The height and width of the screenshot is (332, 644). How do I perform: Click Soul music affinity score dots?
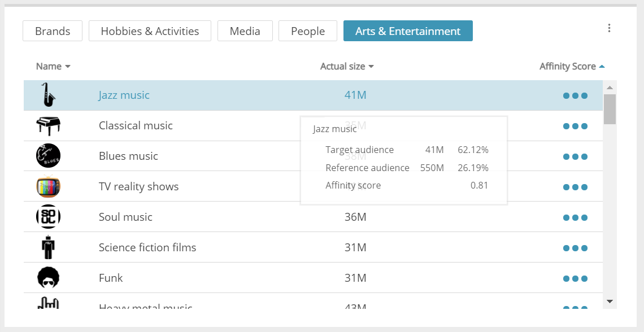click(575, 217)
